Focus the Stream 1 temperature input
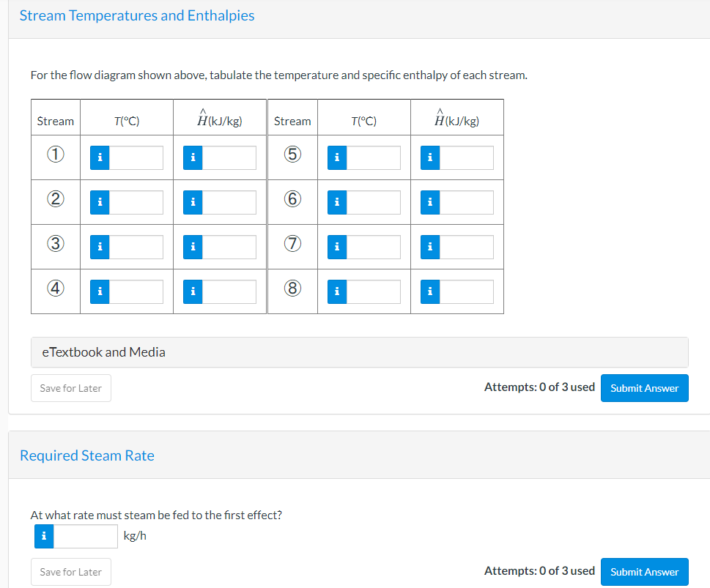 click(x=136, y=157)
